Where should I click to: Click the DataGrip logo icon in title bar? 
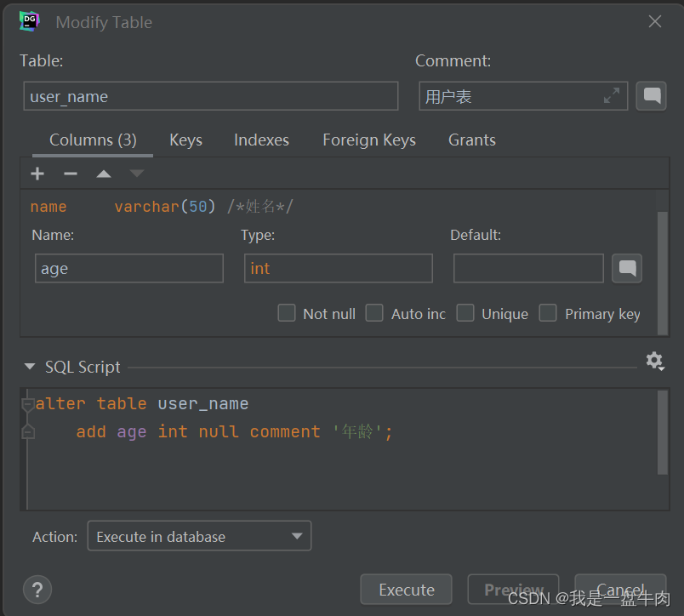(29, 21)
